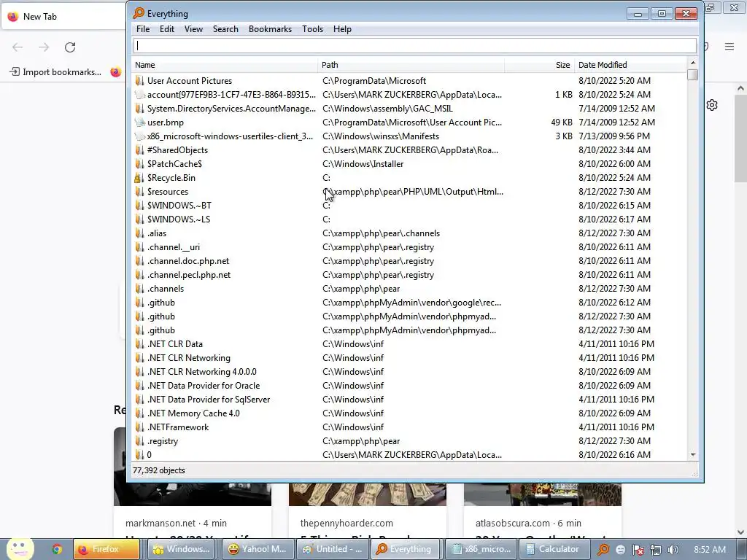Viewport: 747px width, 560px height.
Task: Select the .alias folder icon
Action: tap(139, 233)
